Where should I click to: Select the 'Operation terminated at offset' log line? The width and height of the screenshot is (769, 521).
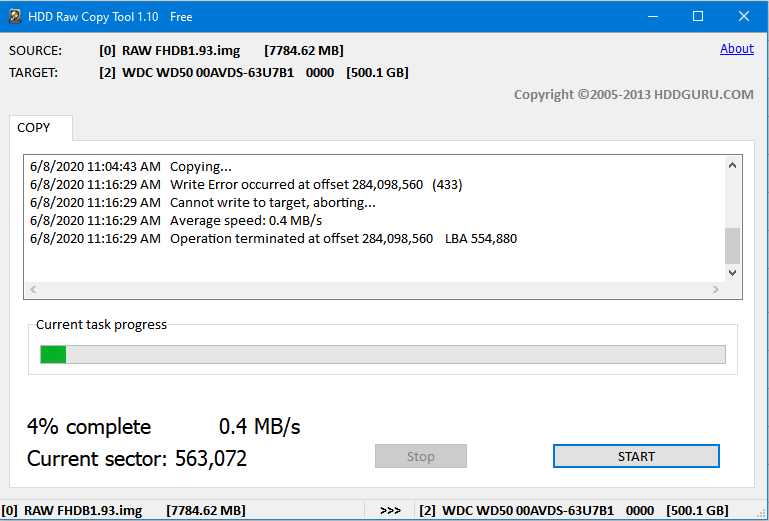coord(273,238)
